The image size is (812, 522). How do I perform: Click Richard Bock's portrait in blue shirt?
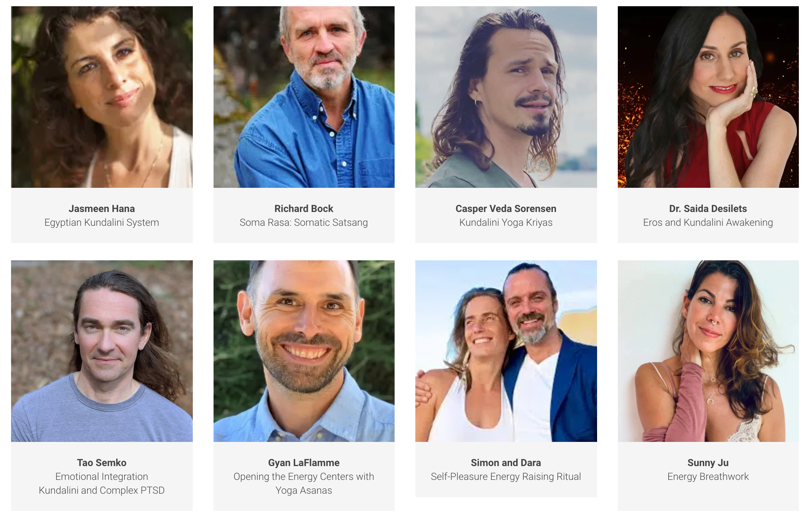point(304,97)
